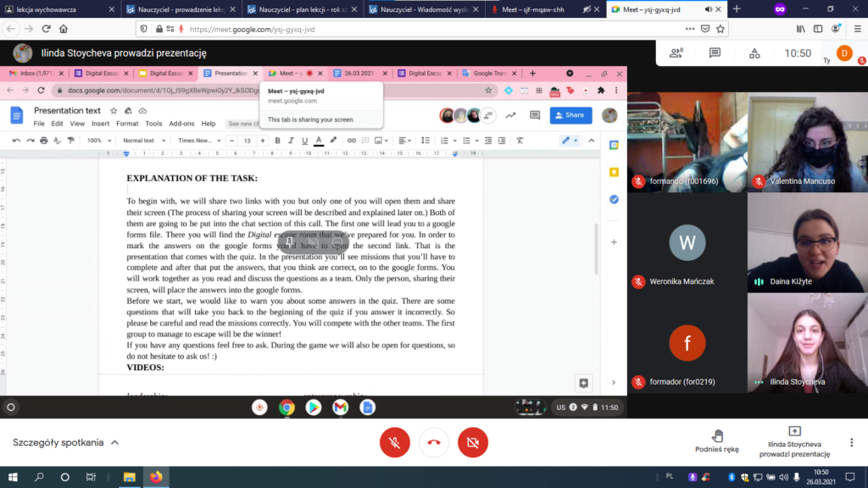Open the Firefox hamburger menu
This screenshot has height=488, width=868.
coord(854,29)
